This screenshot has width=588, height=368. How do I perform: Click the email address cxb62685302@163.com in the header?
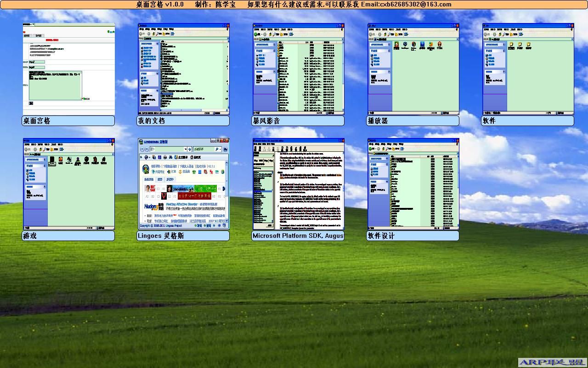[x=416, y=4]
